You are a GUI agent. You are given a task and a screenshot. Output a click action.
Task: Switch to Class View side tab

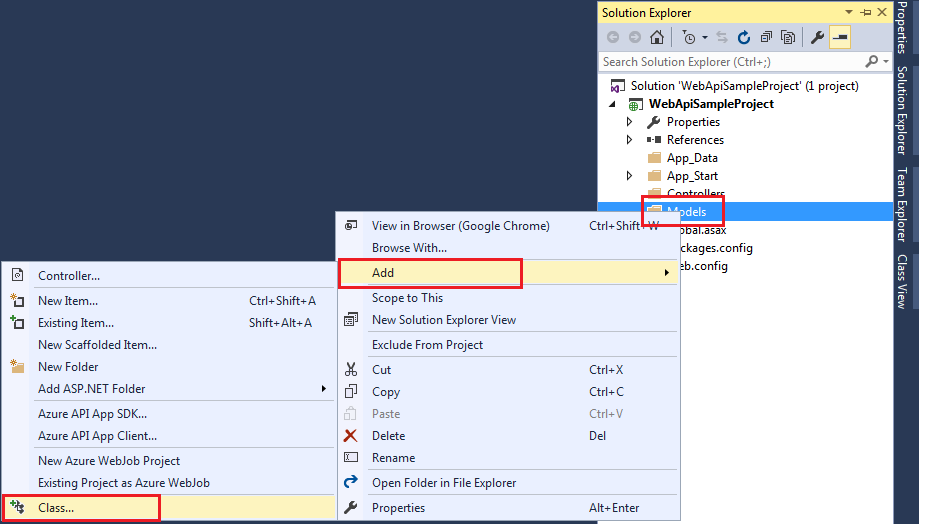[x=901, y=281]
